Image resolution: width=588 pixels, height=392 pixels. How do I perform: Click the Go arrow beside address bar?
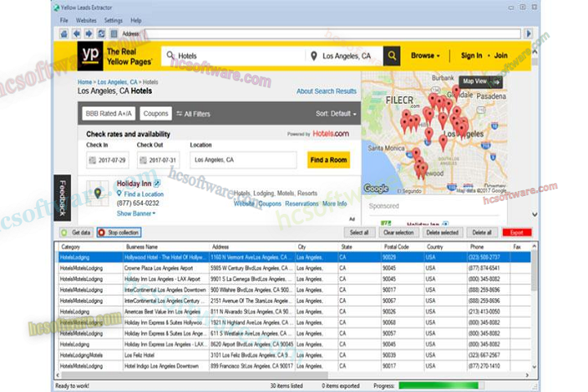point(528,33)
